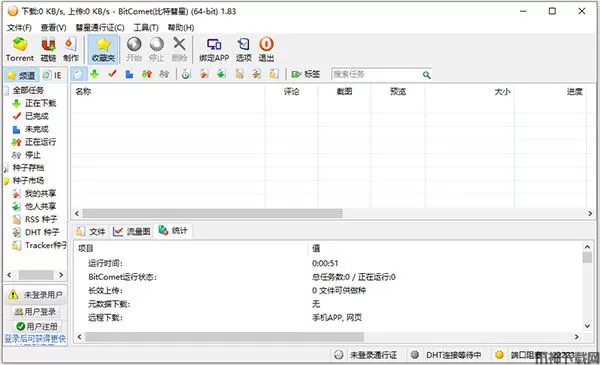Click the 用户注册 button
The width and height of the screenshot is (600, 365).
tap(36, 326)
